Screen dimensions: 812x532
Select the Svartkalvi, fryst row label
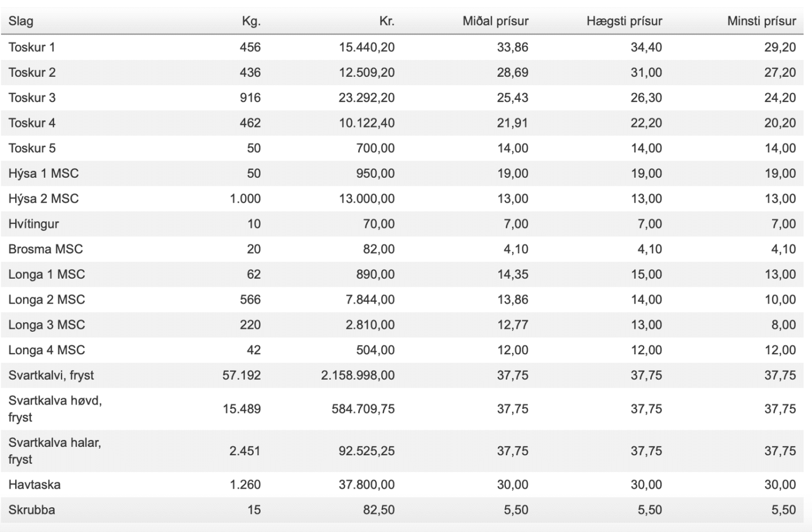pos(51,375)
